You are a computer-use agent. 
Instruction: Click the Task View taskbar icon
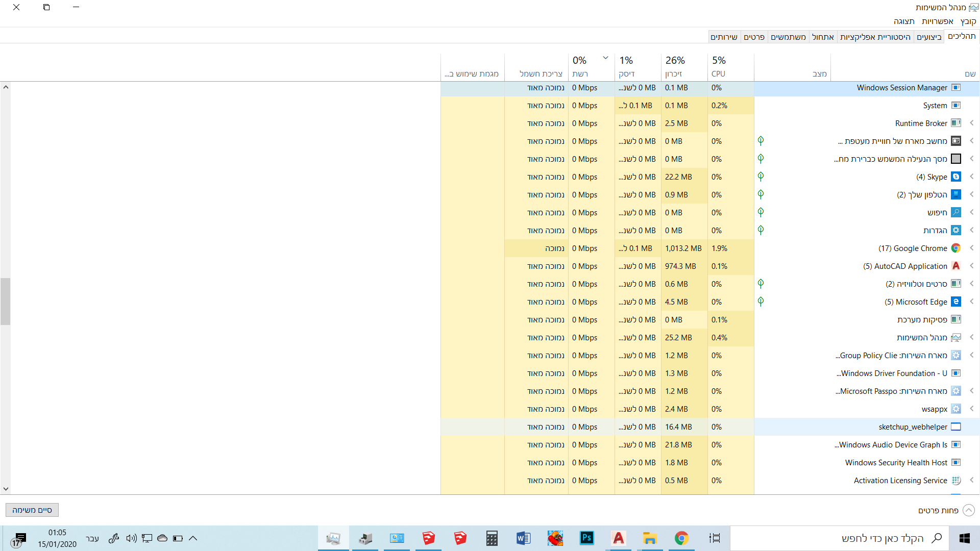click(715, 538)
